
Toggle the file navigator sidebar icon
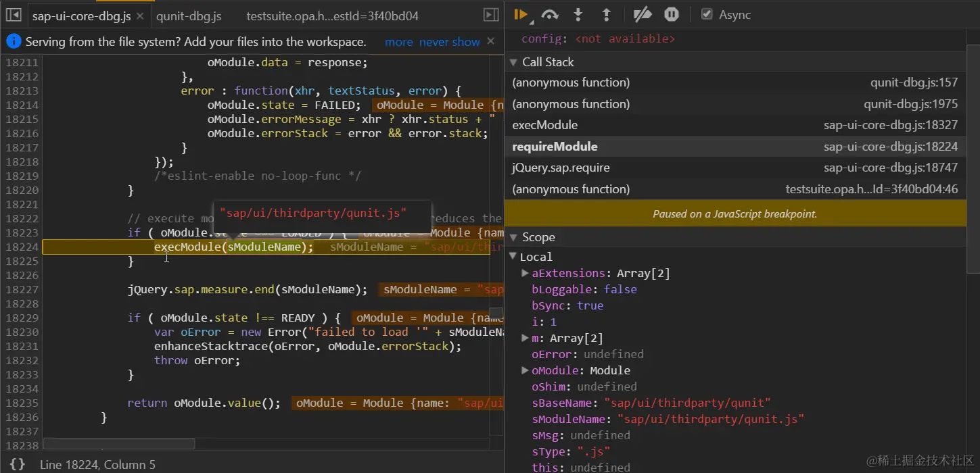click(14, 15)
